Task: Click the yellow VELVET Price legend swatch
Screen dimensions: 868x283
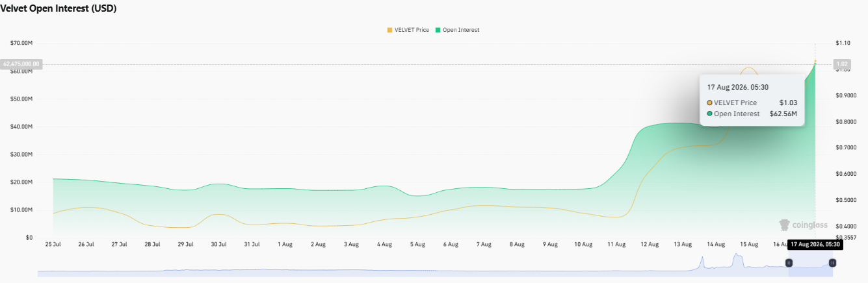Action: point(390,30)
